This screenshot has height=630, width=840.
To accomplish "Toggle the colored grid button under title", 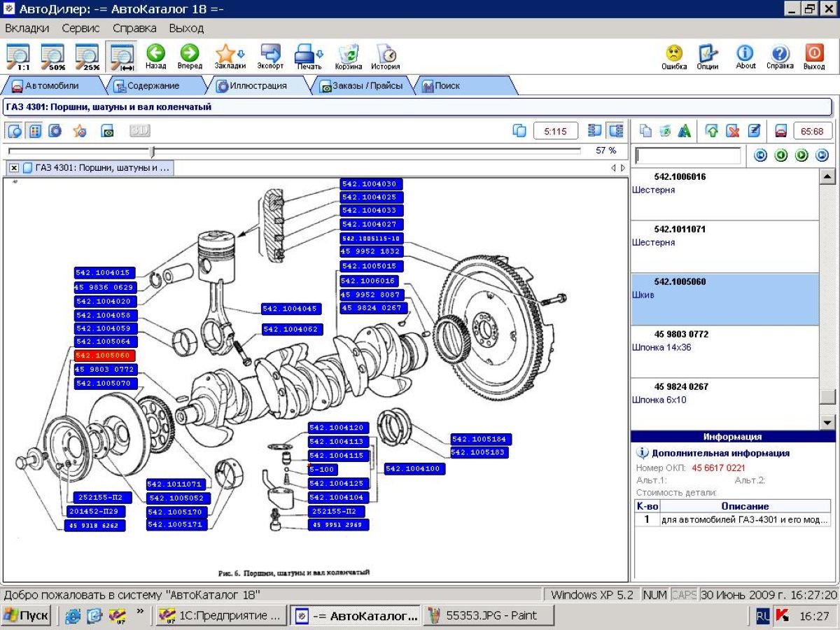I will [x=35, y=131].
